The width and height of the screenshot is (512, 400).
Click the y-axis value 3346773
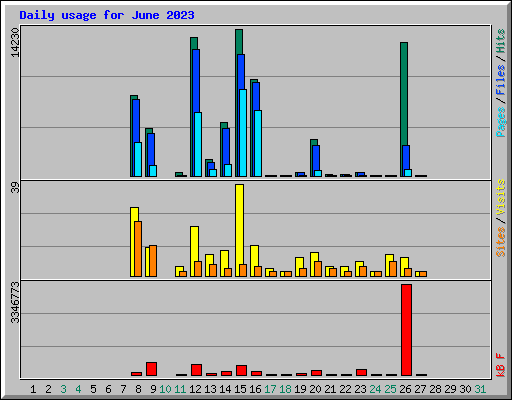pyautogui.click(x=15, y=303)
